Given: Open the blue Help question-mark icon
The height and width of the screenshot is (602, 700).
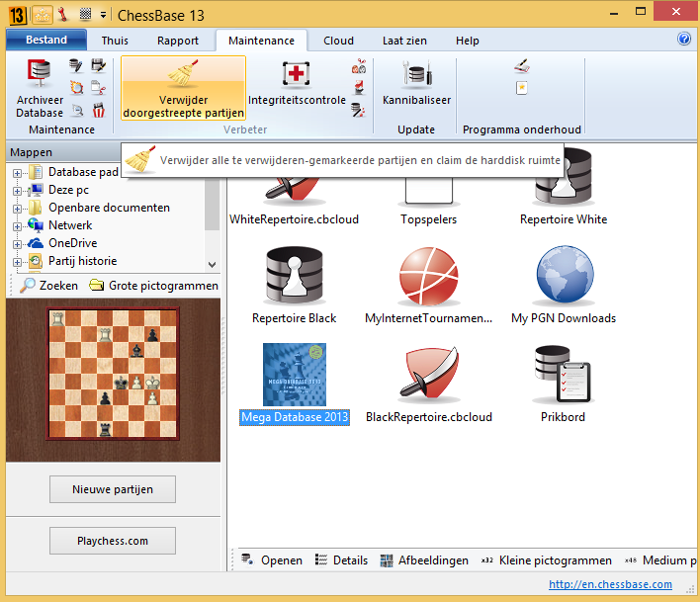Looking at the screenshot, I should (x=684, y=40).
